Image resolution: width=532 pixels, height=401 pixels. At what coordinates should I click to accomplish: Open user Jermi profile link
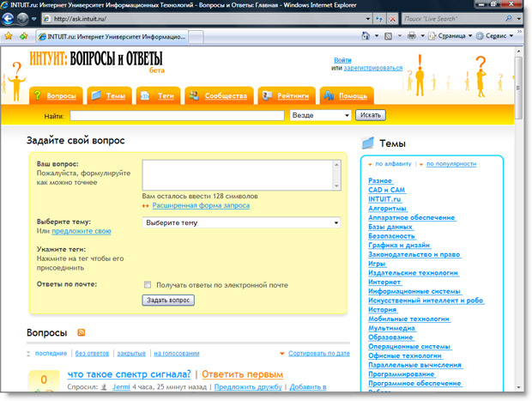(x=121, y=386)
